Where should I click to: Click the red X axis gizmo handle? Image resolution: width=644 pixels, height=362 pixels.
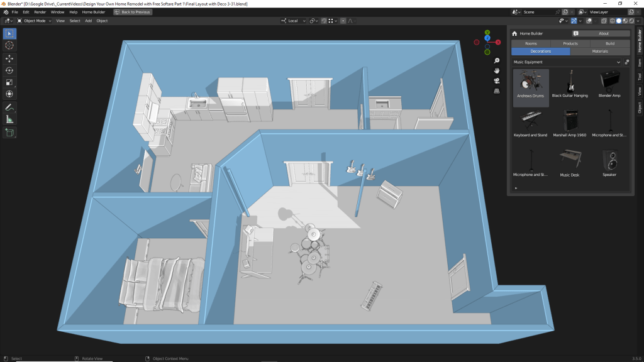point(498,42)
